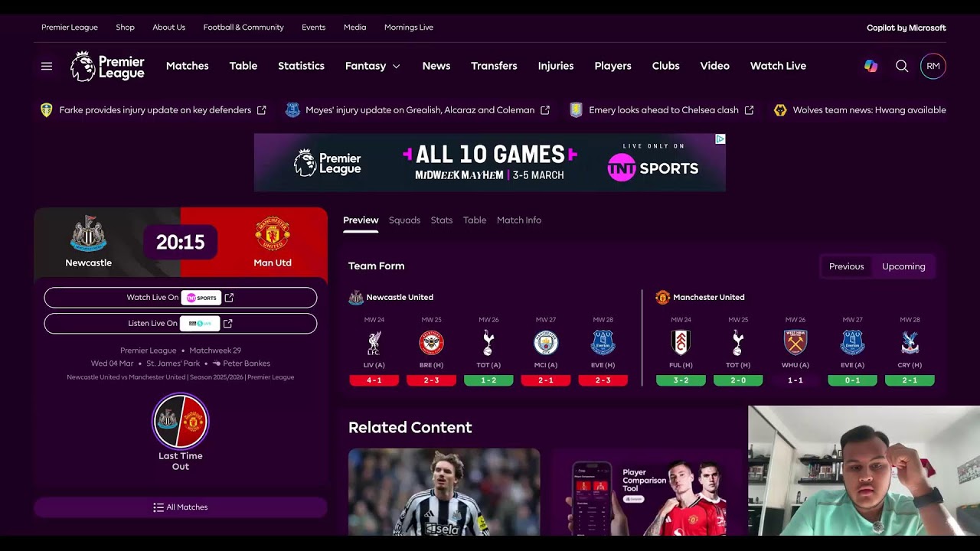Screen dimensions: 980x551
Task: Click external link icon after Moyes headline
Action: [x=545, y=110]
